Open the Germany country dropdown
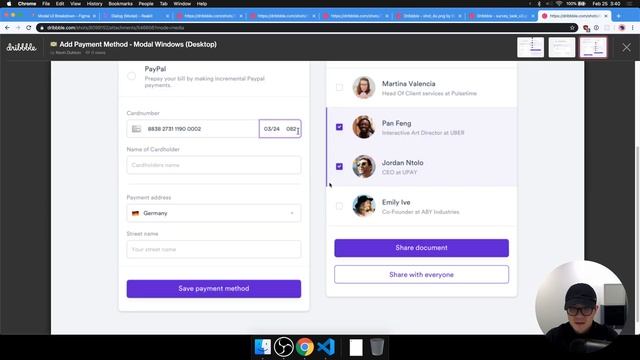The image size is (640, 360). coord(214,213)
